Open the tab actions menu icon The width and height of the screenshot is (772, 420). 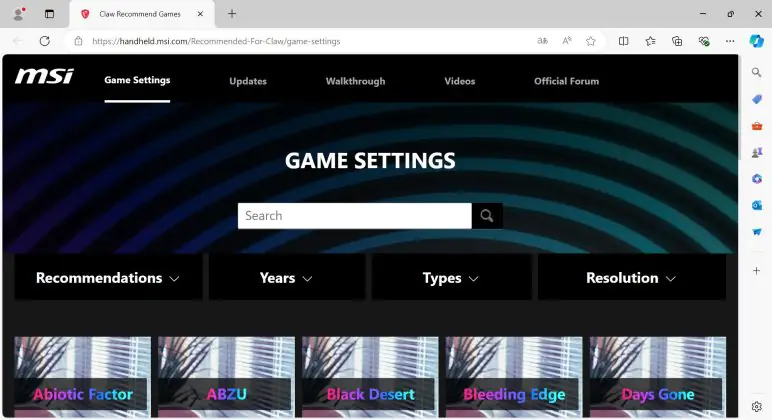[49, 14]
